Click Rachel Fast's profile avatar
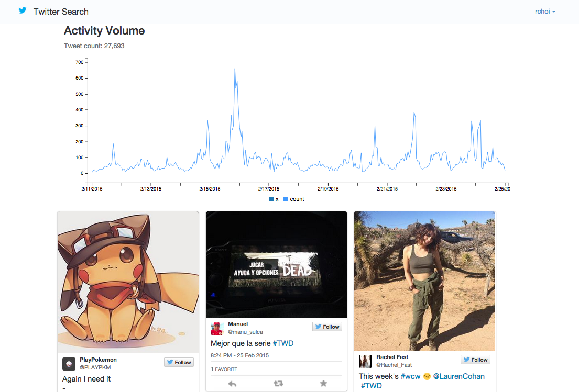 pos(366,362)
